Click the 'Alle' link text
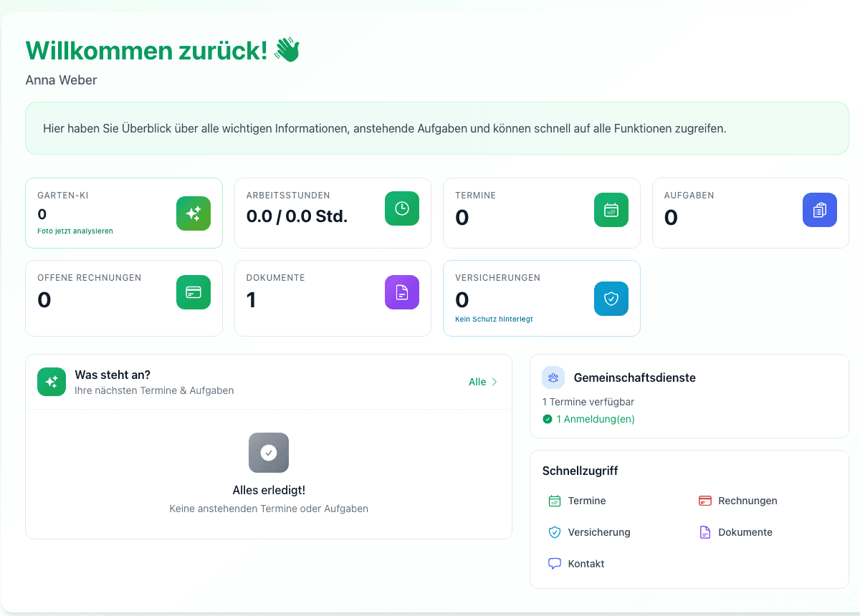Screen dimensions: 860x616 coord(477,382)
